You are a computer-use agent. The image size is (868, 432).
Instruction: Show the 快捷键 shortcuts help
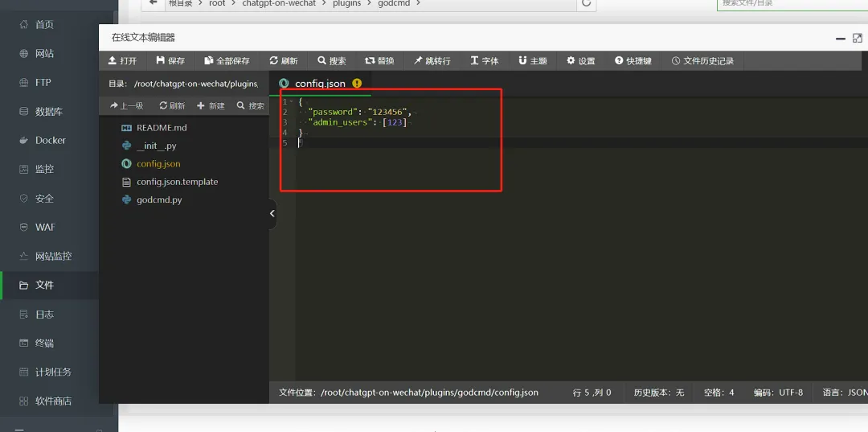(x=633, y=60)
